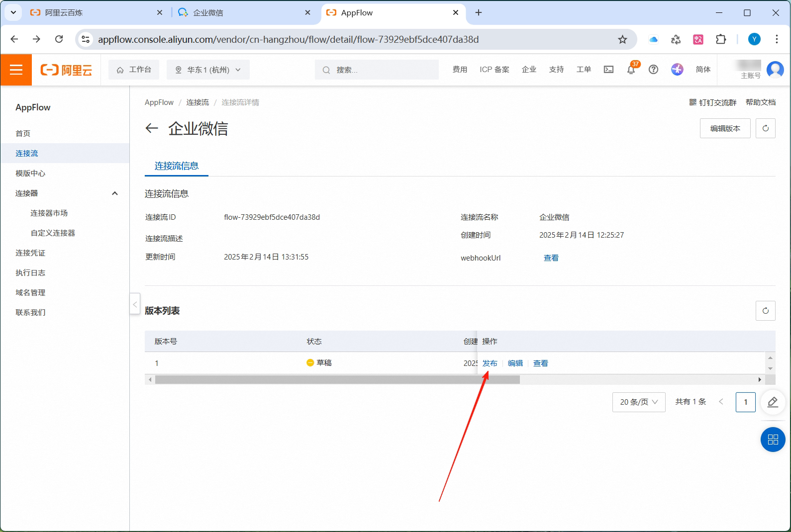This screenshot has width=791, height=532.
Task: Click the AppFlow breadcrumb link
Action: pos(159,102)
